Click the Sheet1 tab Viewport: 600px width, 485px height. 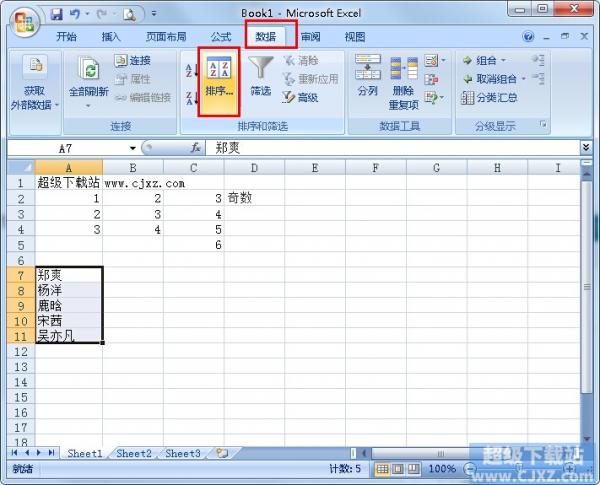tap(85, 454)
